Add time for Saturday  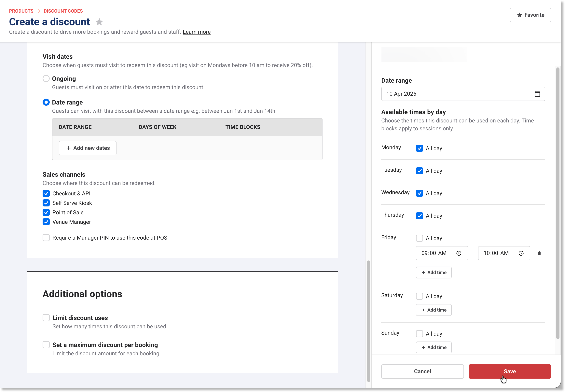pos(433,310)
